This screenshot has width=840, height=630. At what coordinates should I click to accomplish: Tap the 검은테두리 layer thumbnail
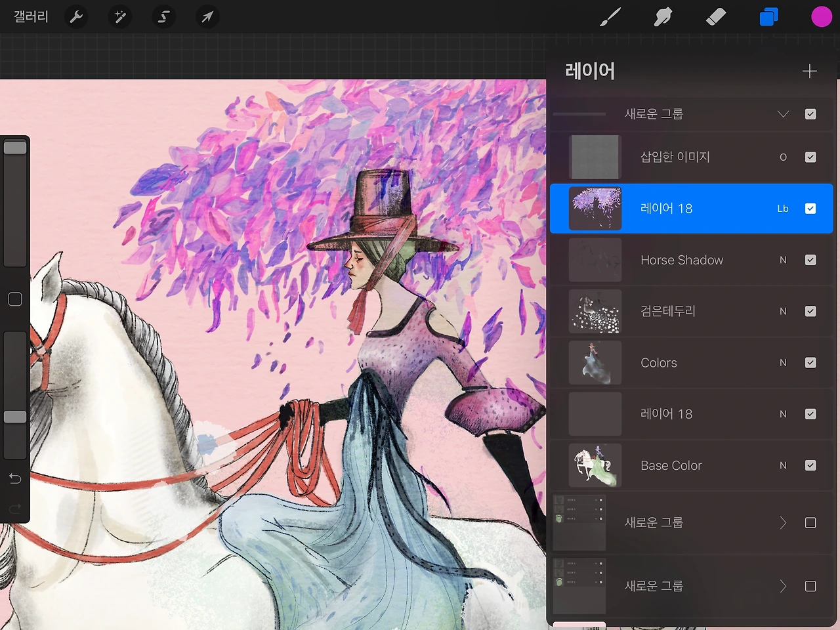pyautogui.click(x=595, y=311)
